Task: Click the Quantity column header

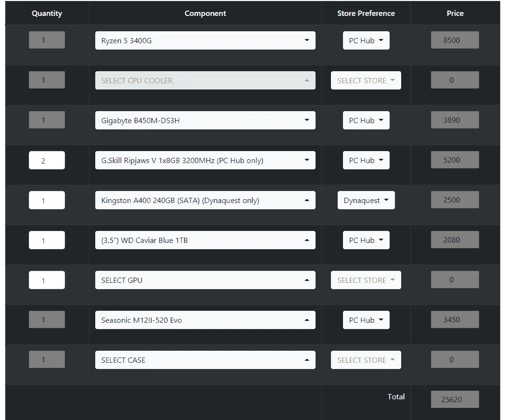Action: 47,13
